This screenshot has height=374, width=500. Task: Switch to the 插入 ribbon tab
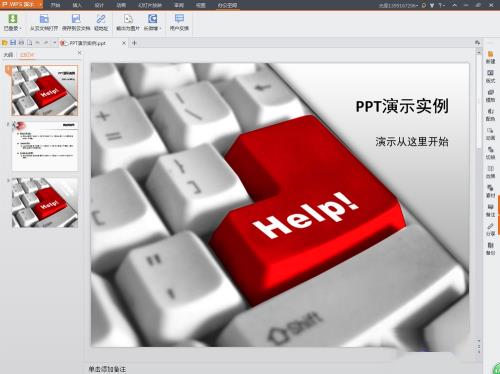pyautogui.click(x=77, y=5)
